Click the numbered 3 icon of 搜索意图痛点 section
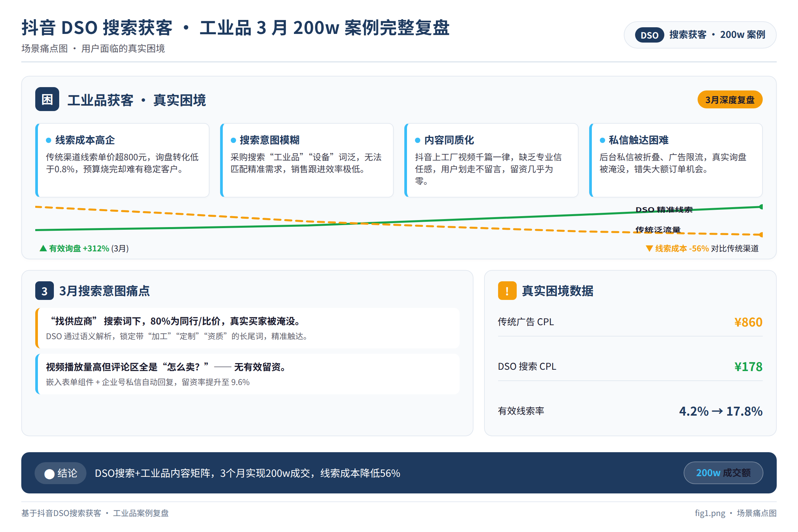 click(45, 291)
